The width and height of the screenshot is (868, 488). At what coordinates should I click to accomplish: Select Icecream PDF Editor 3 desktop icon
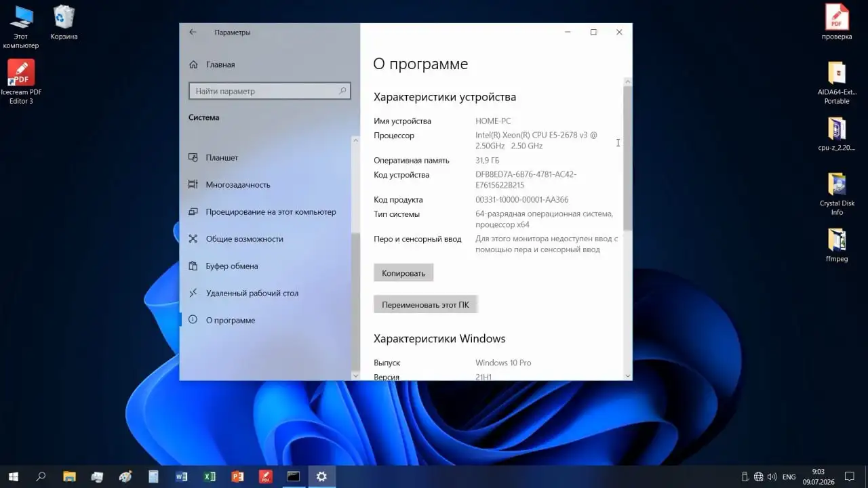pos(21,82)
